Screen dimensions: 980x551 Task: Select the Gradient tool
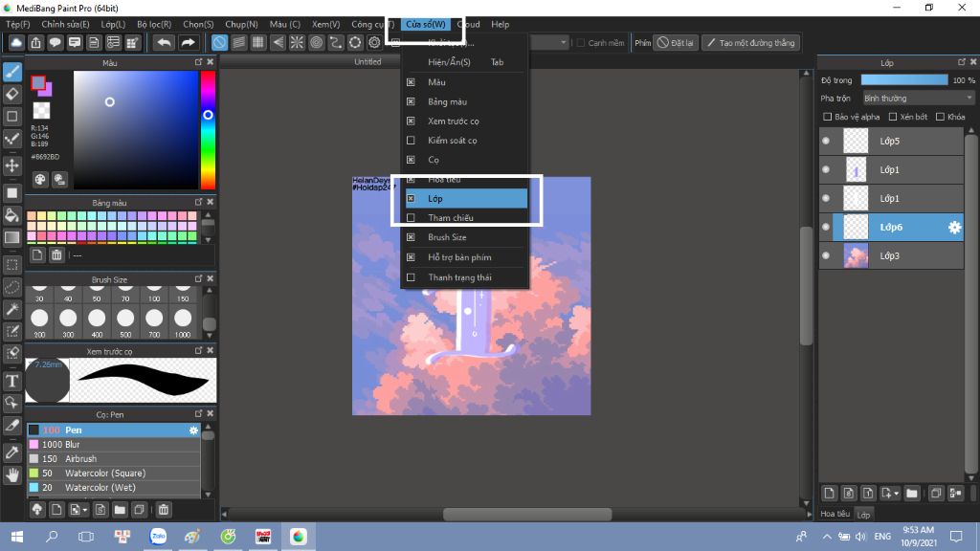(x=11, y=237)
